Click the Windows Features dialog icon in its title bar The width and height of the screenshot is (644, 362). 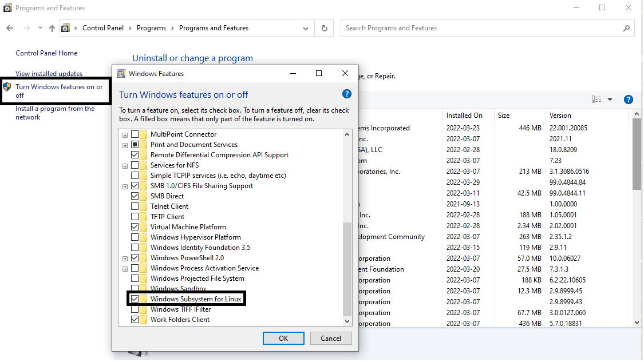121,73
